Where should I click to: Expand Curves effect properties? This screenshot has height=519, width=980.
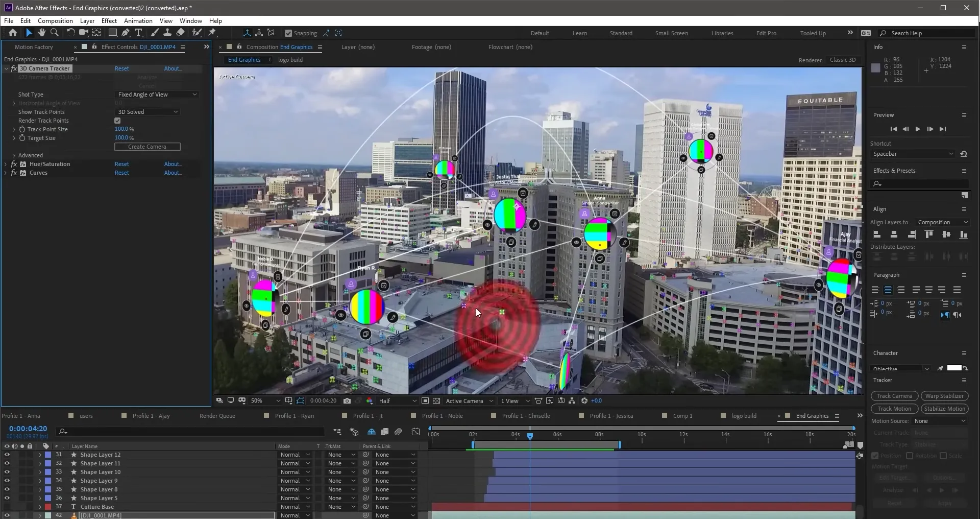[6, 173]
